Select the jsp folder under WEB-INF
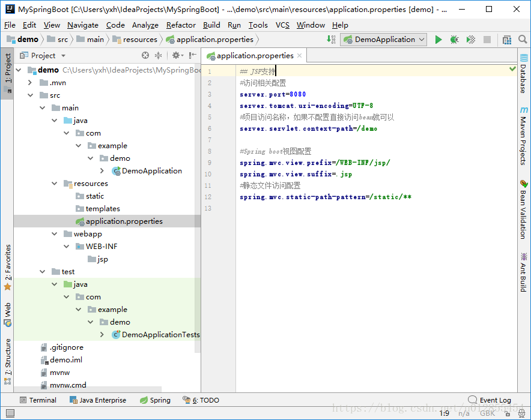 (x=98, y=259)
